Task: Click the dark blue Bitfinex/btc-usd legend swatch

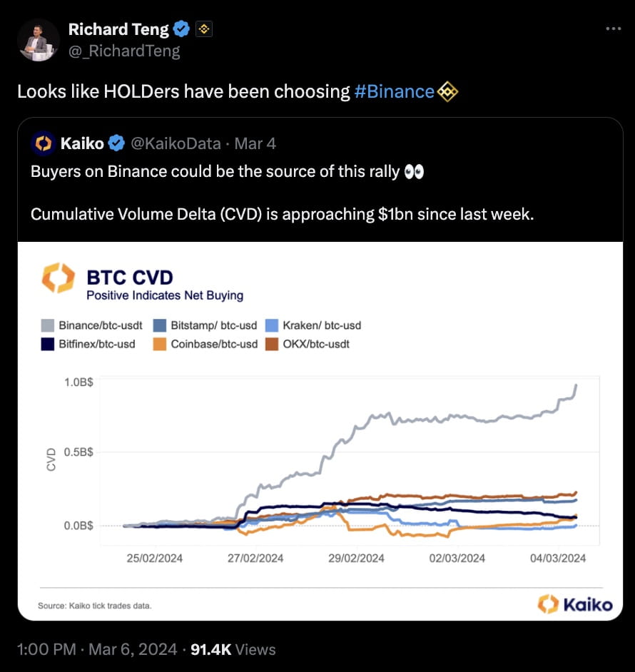Action: tap(46, 344)
